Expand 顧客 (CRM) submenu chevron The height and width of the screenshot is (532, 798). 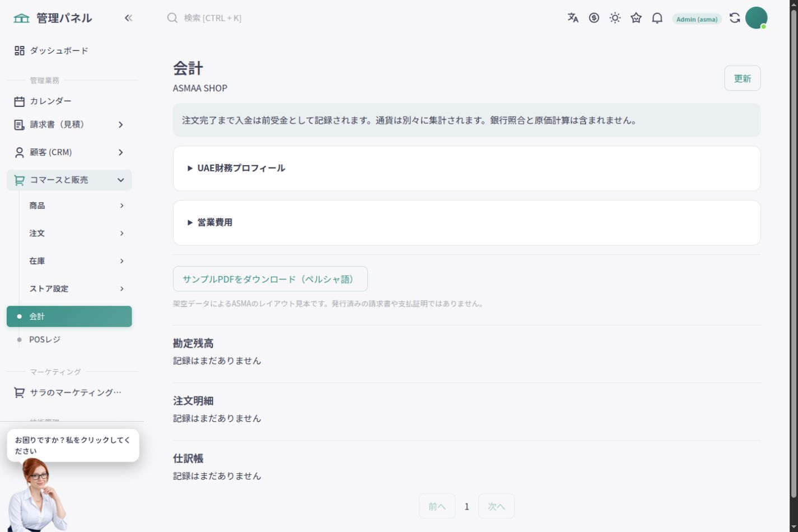pyautogui.click(x=120, y=152)
